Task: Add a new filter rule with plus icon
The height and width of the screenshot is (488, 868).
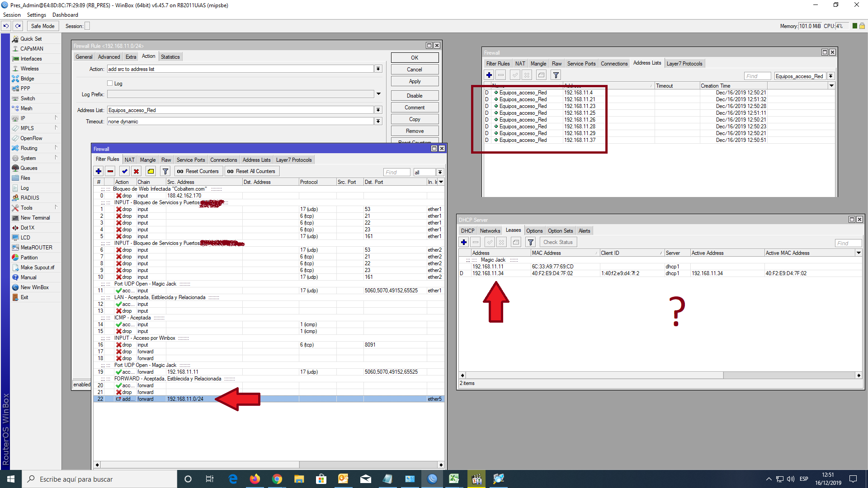Action: [99, 171]
